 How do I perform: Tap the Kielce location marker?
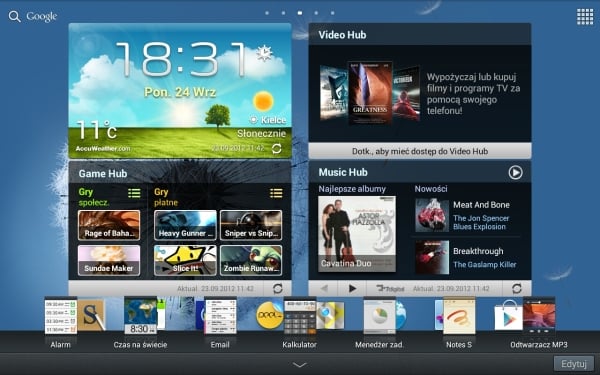click(x=253, y=120)
